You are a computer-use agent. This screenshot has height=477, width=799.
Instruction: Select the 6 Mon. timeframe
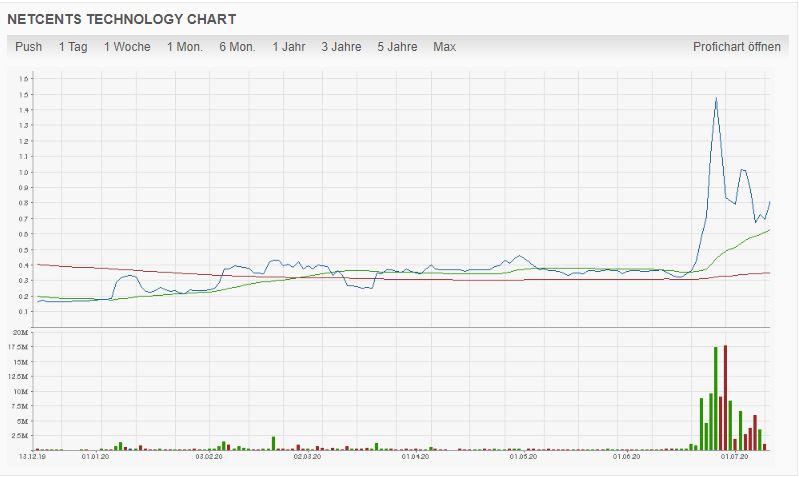(x=237, y=47)
